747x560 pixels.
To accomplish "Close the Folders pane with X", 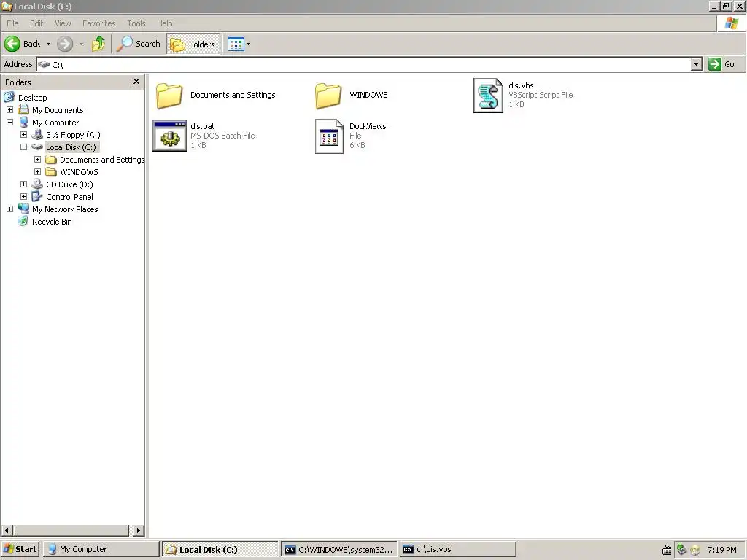I will point(136,82).
